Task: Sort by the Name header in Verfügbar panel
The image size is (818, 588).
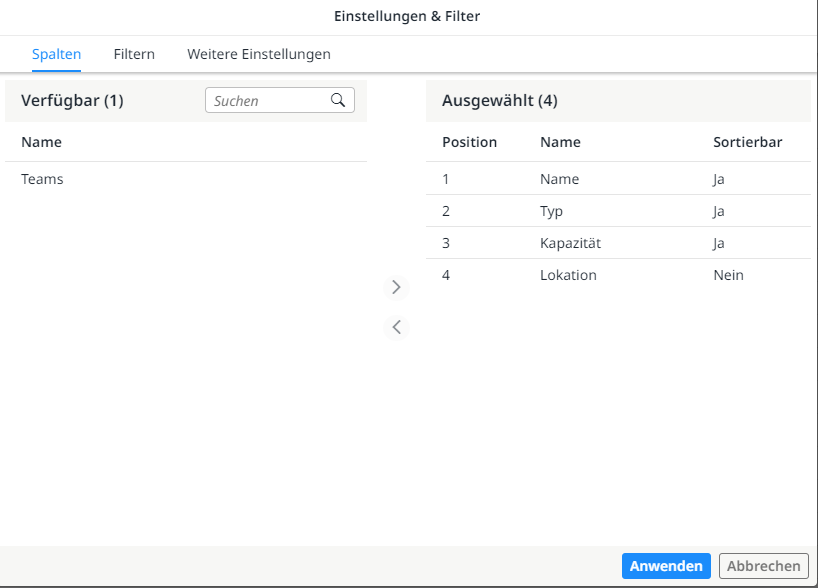Action: 41,143
